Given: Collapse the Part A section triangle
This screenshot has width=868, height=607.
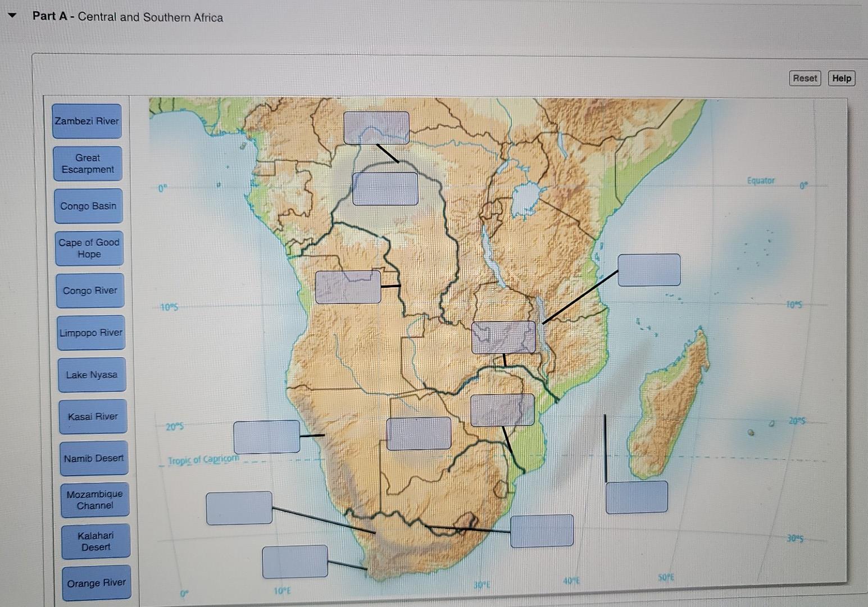Looking at the screenshot, I should [x=12, y=16].
